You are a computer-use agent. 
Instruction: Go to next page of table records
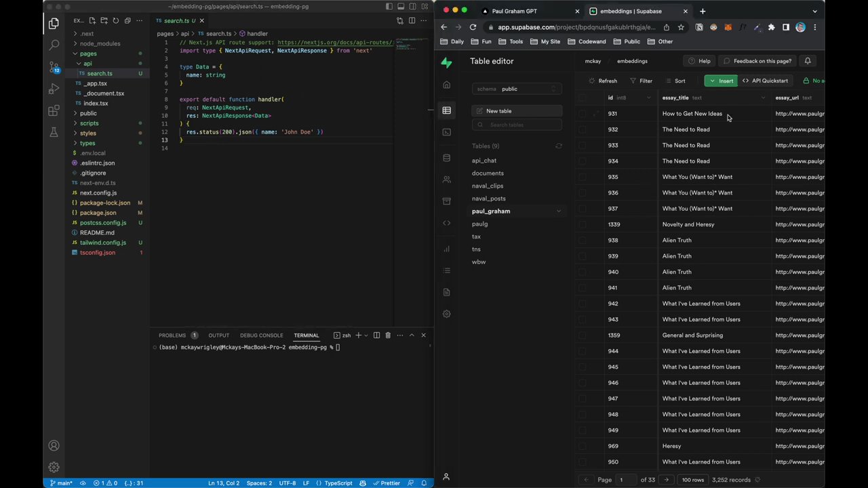666,480
